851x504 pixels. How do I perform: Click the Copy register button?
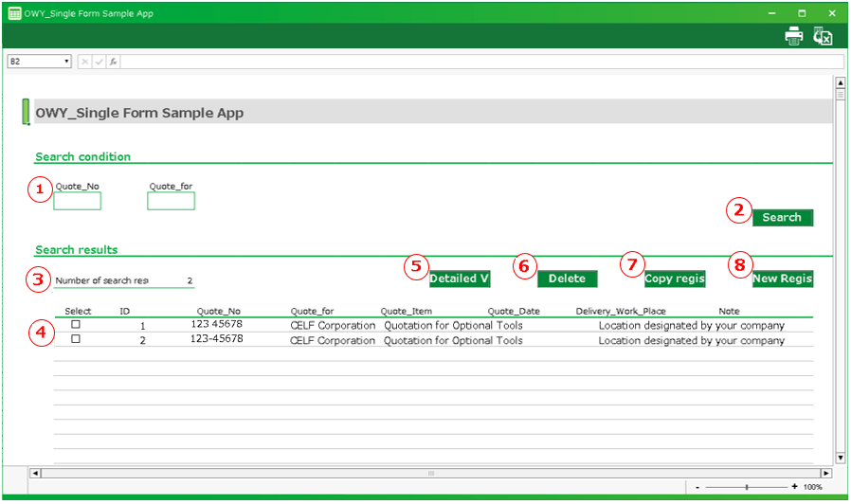(x=675, y=279)
